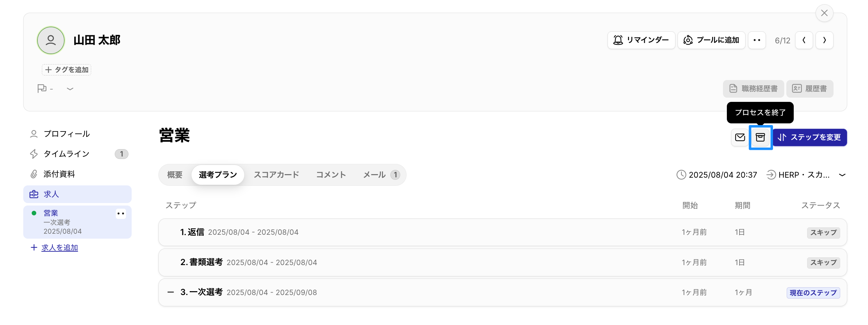Open the 履歴書 document button

810,88
